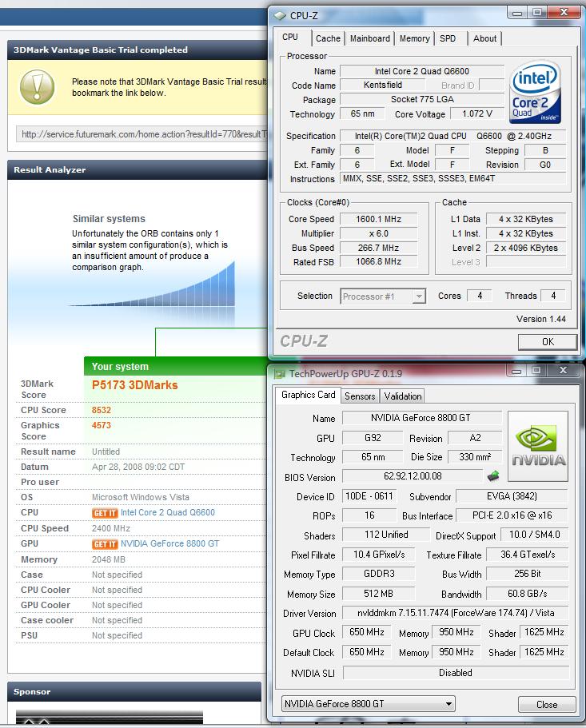
Task: Click the Rated FSB value 1066.8 MHz
Action: coord(378,262)
